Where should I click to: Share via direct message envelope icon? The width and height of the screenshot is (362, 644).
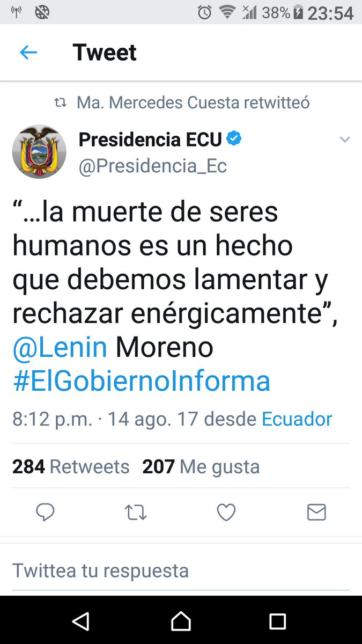coord(316,513)
